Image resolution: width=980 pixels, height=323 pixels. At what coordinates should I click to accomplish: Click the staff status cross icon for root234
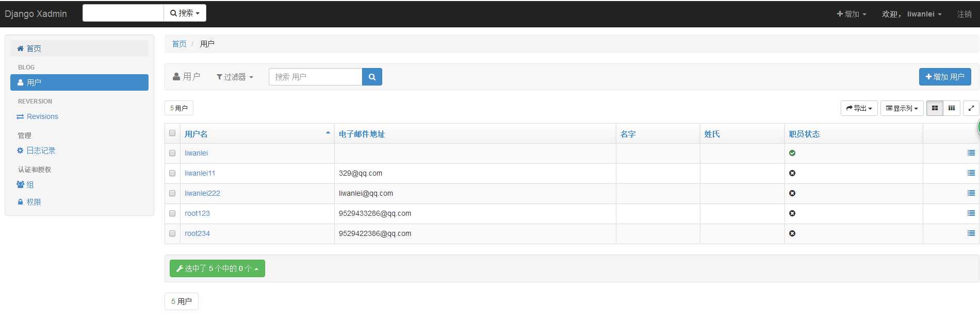(x=792, y=233)
